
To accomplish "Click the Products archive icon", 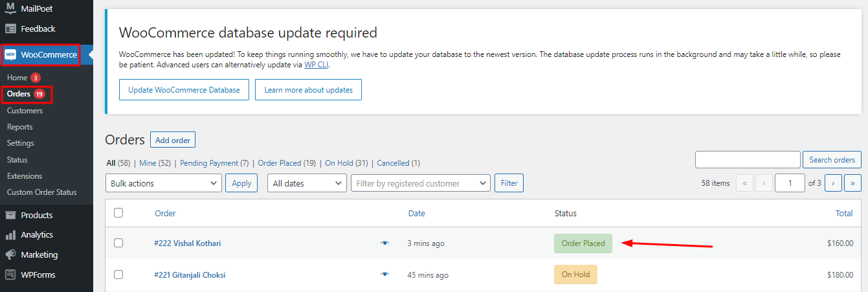I will coord(10,215).
